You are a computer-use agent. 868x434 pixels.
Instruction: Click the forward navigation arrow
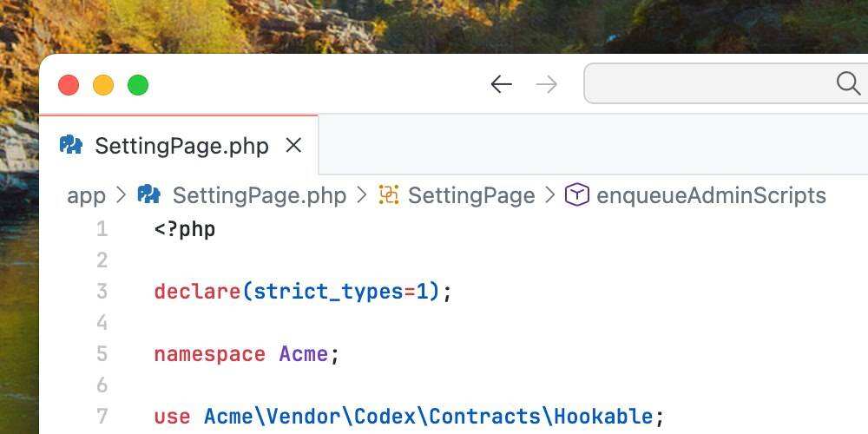click(x=547, y=84)
